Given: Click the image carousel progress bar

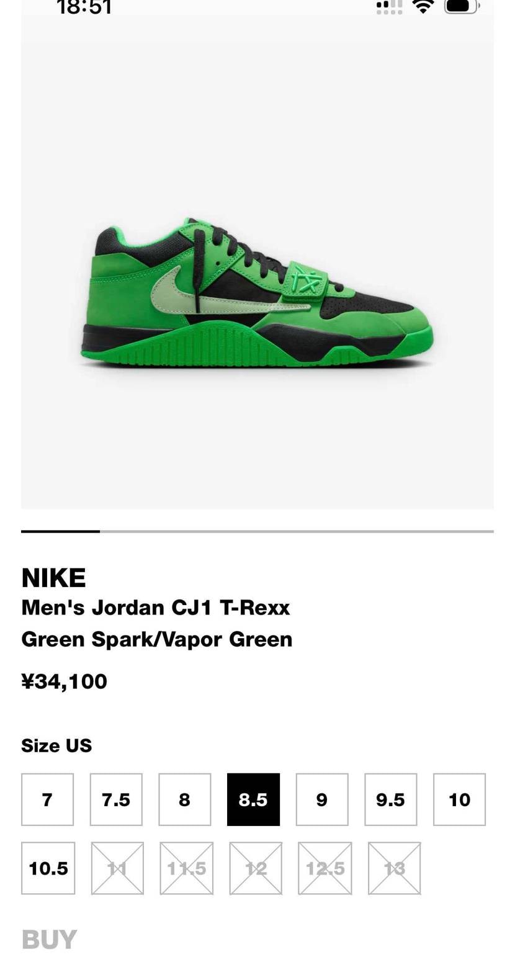Looking at the screenshot, I should pyautogui.click(x=257, y=531).
